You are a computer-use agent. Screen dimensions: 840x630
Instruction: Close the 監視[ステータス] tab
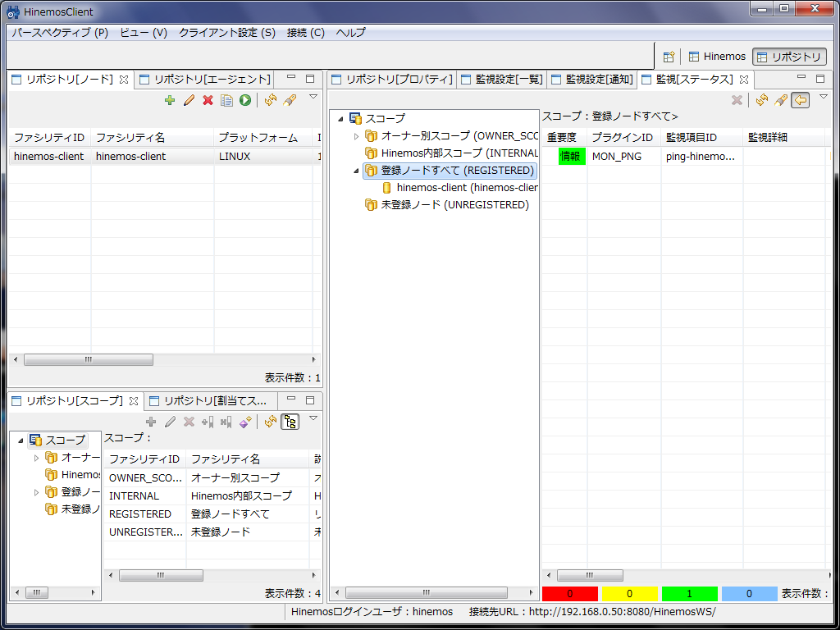tap(743, 80)
